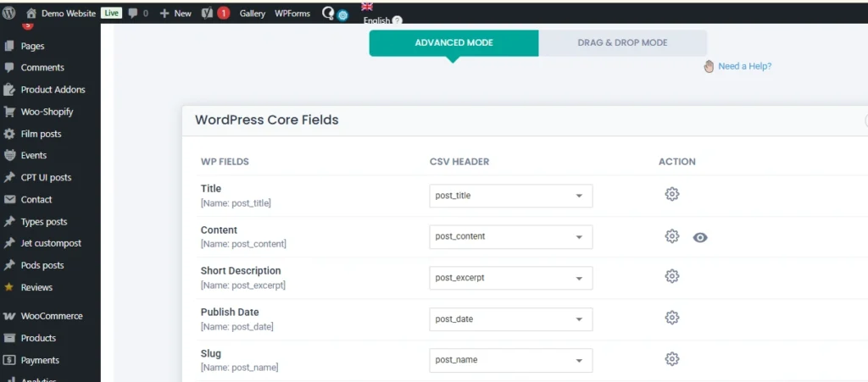Click the Film posts gear icon
This screenshot has height=382, width=868.
point(8,134)
